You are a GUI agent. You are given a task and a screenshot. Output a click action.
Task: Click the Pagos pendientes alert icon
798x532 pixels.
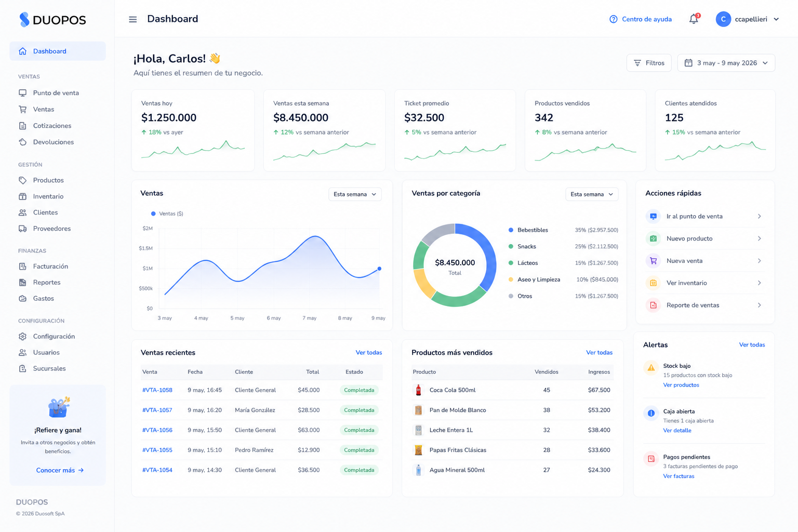pyautogui.click(x=651, y=459)
